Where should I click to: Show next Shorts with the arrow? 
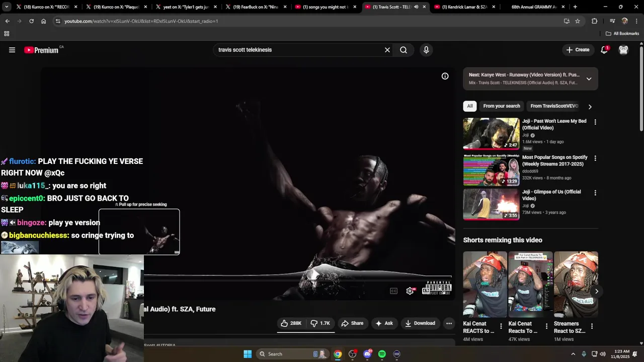coord(597,291)
